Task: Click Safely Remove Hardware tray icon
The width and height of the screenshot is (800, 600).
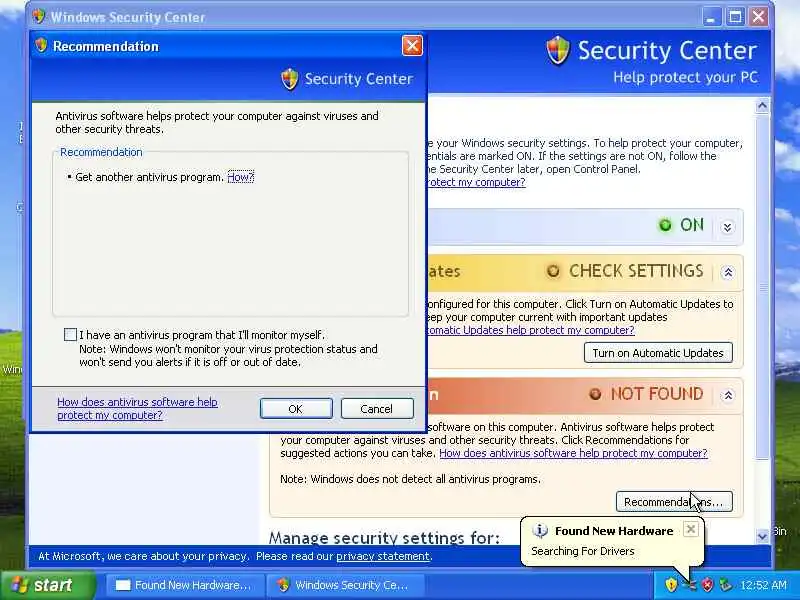Action: coord(725,585)
